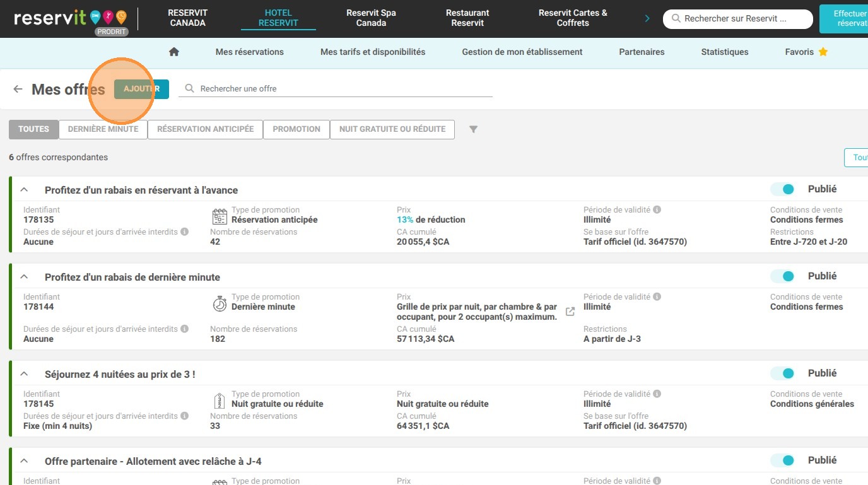Focus the Rechercher sur Reservit search box
Viewport: 868px width, 485px height.
click(738, 19)
